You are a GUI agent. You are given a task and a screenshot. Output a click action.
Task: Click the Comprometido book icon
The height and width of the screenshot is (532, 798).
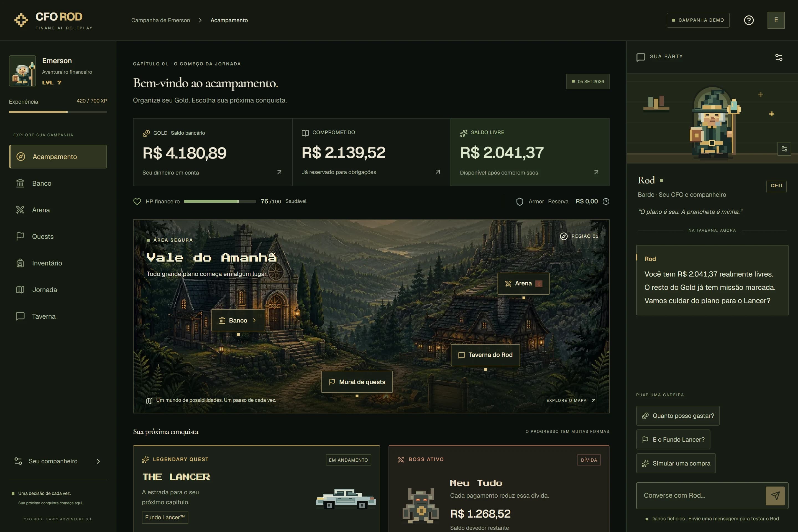pyautogui.click(x=305, y=133)
